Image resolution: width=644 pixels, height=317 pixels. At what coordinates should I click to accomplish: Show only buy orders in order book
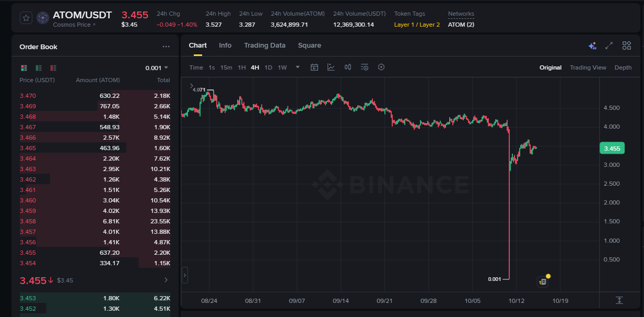39,68
